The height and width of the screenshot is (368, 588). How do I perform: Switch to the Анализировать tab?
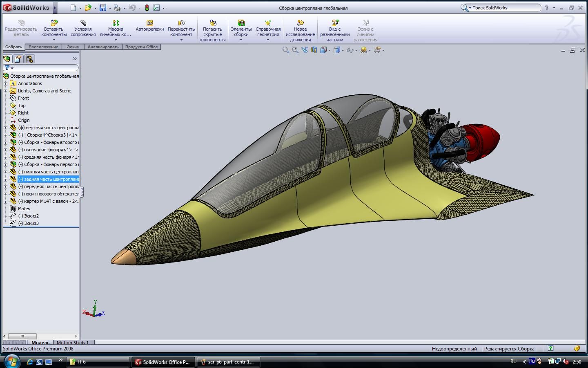click(x=103, y=47)
